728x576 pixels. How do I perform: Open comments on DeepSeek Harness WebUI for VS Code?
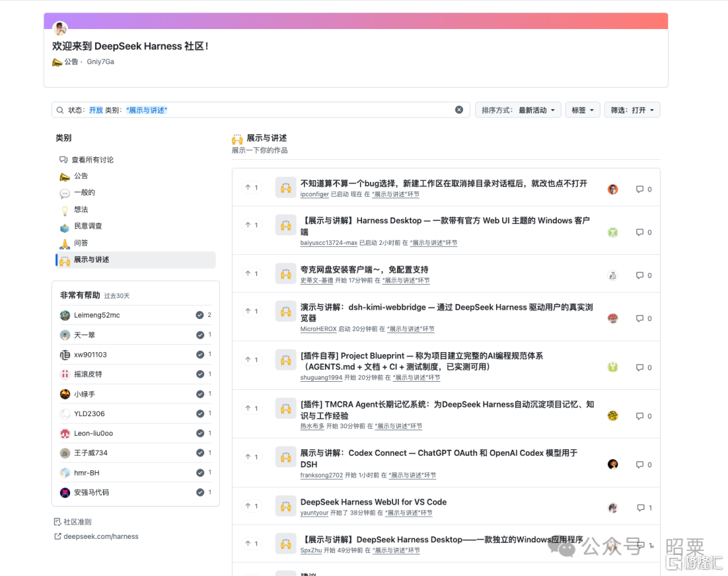click(x=644, y=508)
